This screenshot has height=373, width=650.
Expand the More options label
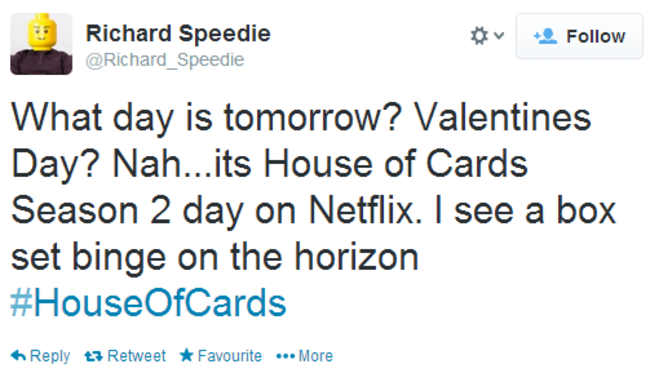(315, 356)
